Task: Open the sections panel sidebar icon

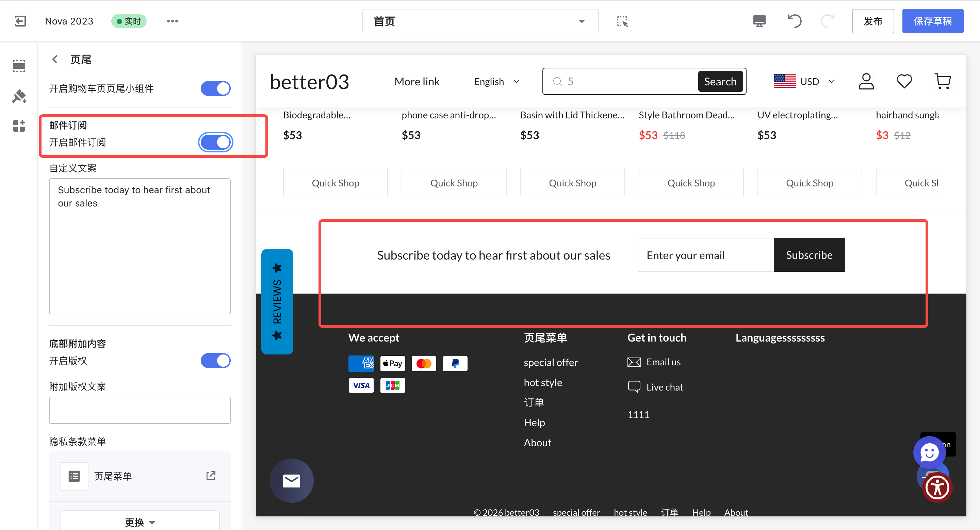Action: point(19,66)
